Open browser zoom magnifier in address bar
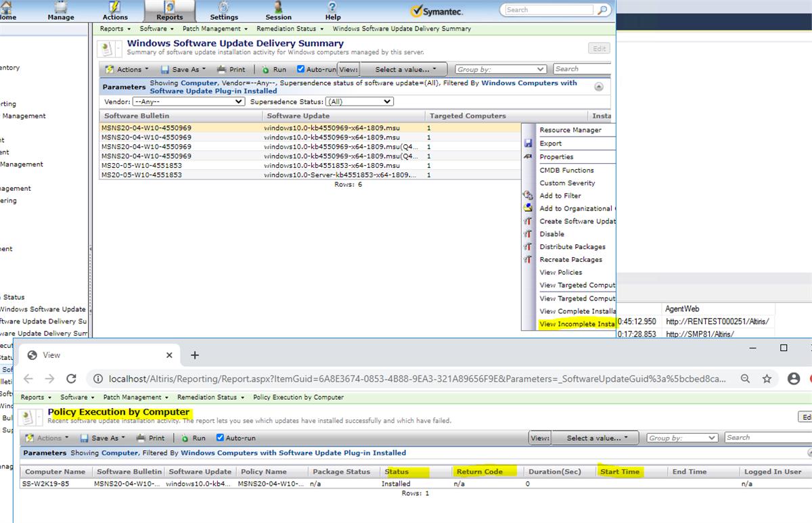The height and width of the screenshot is (523, 812). [745, 379]
